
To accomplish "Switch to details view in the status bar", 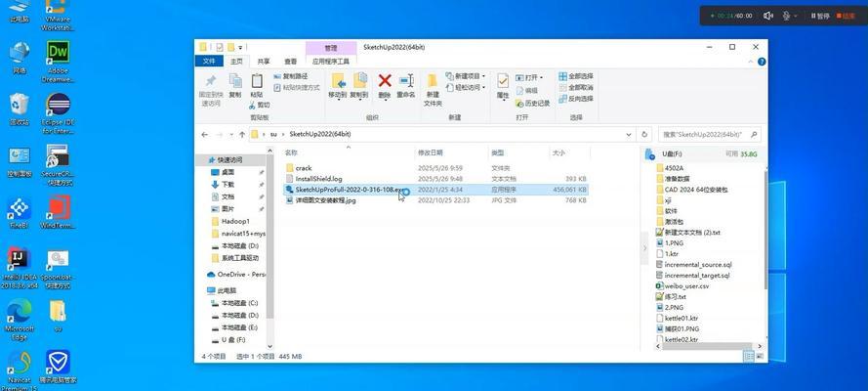I will coord(749,356).
